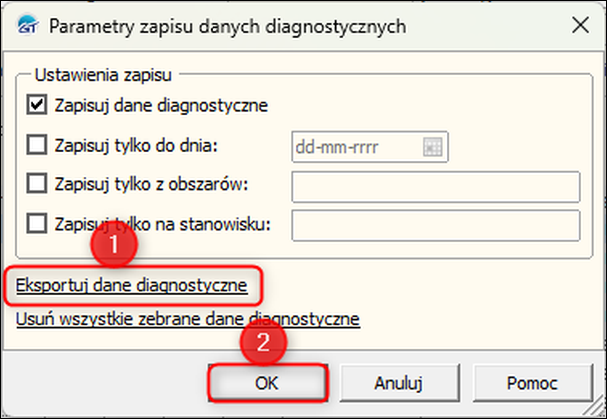
Task: Click 'Usuń wszystkie zebrane dane diagnostyczne' link
Action: point(187,319)
